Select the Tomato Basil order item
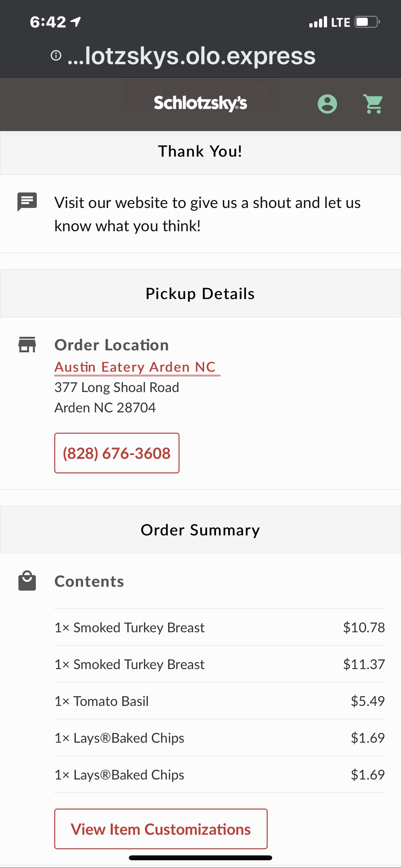The image size is (401, 868). pyautogui.click(x=219, y=701)
